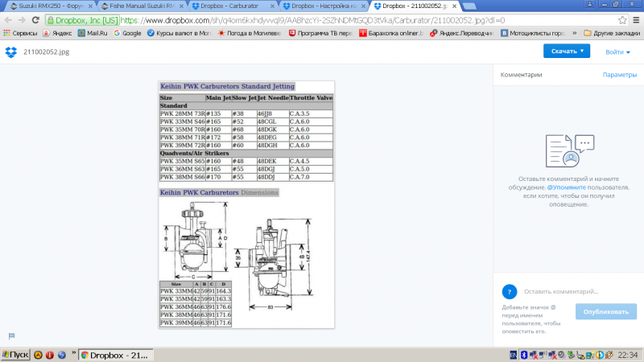Click the carburetor jetting image preview
Image resolution: width=644 pixels, height=362 pixels.
[x=246, y=204]
